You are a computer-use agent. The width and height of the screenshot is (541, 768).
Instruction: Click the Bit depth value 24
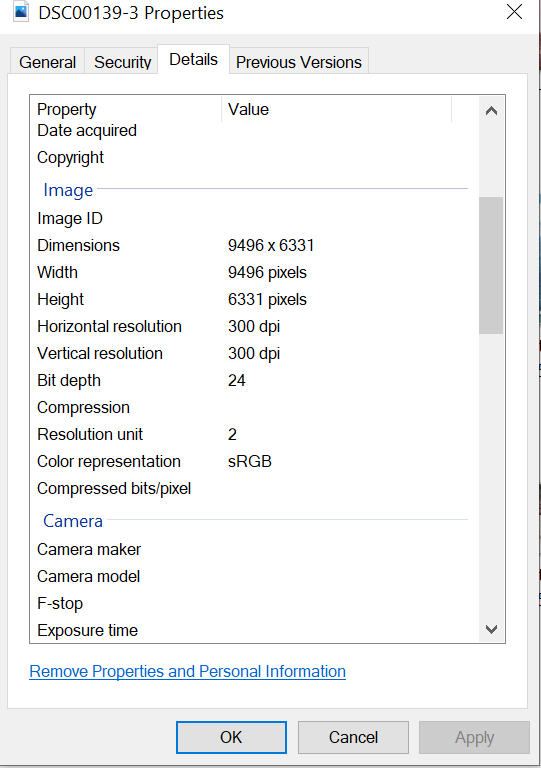[x=236, y=380]
